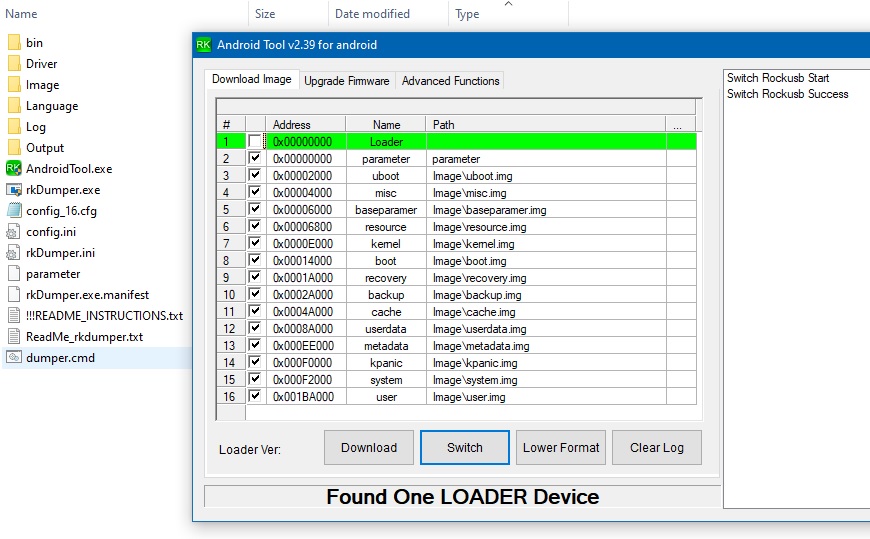This screenshot has width=870, height=539.
Task: Click the browse cell for misc row
Action: (681, 193)
